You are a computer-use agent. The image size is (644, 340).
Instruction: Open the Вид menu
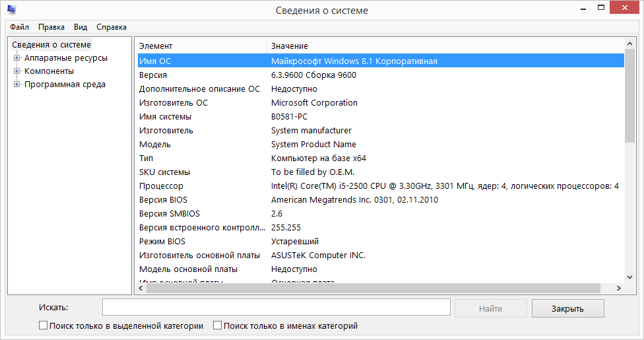[x=80, y=27]
